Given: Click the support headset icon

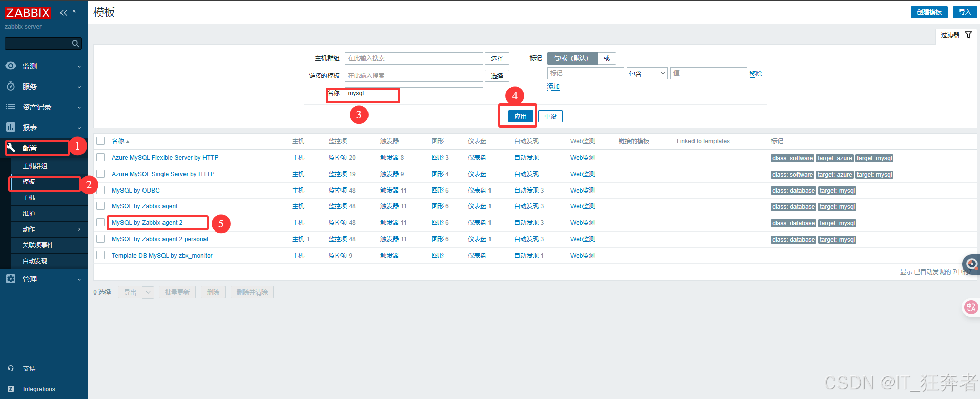Looking at the screenshot, I should (11, 368).
